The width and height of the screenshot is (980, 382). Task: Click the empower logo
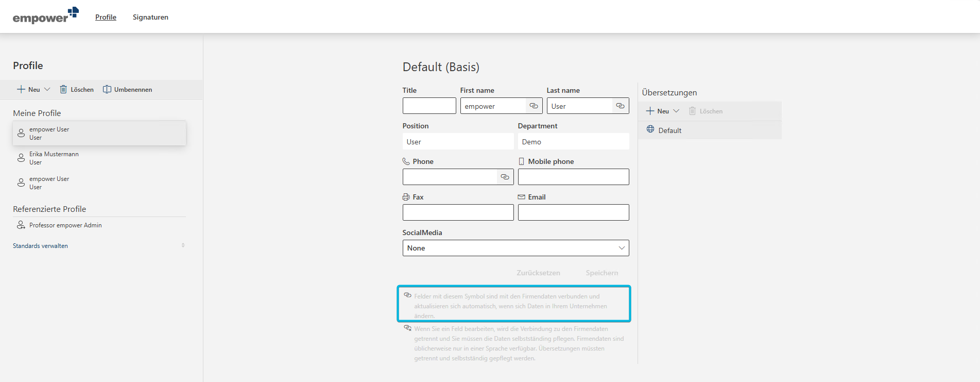[45, 16]
